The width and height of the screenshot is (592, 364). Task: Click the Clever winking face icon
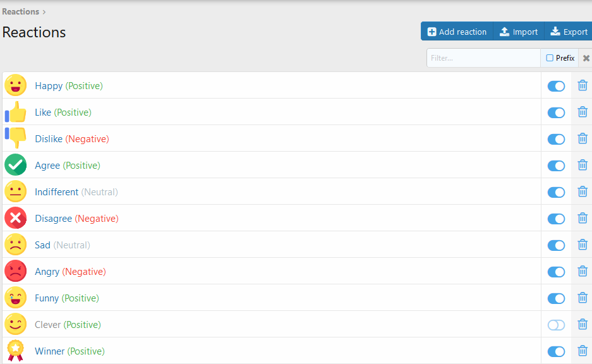point(16,324)
